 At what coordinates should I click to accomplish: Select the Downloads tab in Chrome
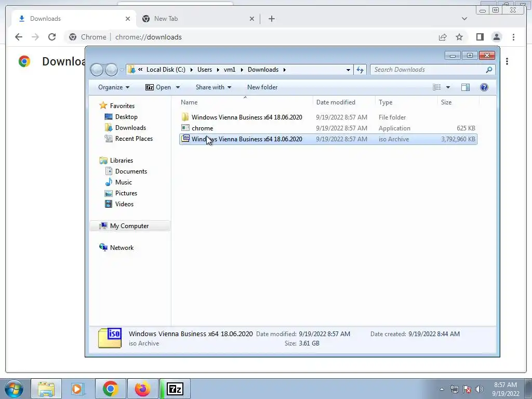(74, 19)
